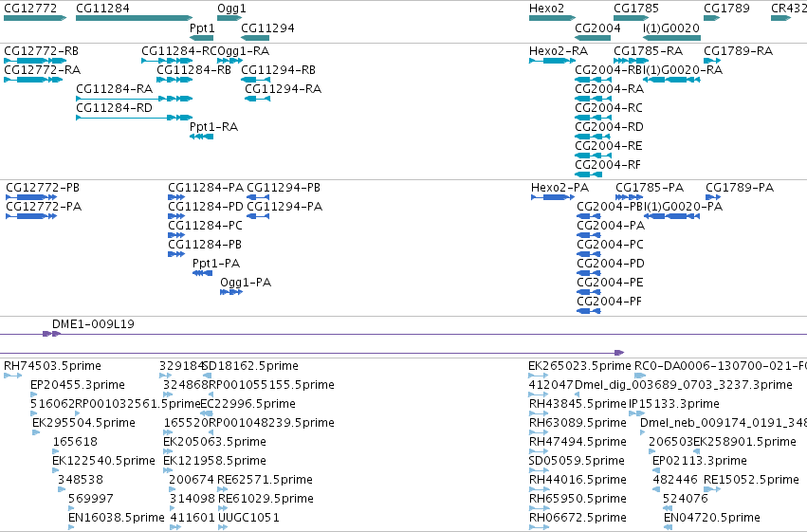The height and width of the screenshot is (532, 807).
Task: Select EST EN16038.5prime
Action: [x=117, y=518]
